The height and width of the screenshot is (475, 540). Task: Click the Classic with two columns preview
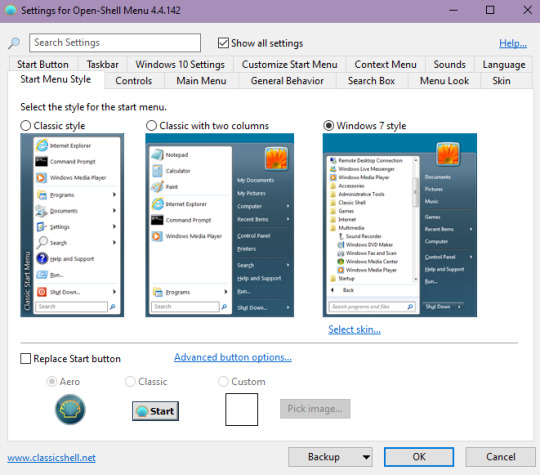(219, 225)
